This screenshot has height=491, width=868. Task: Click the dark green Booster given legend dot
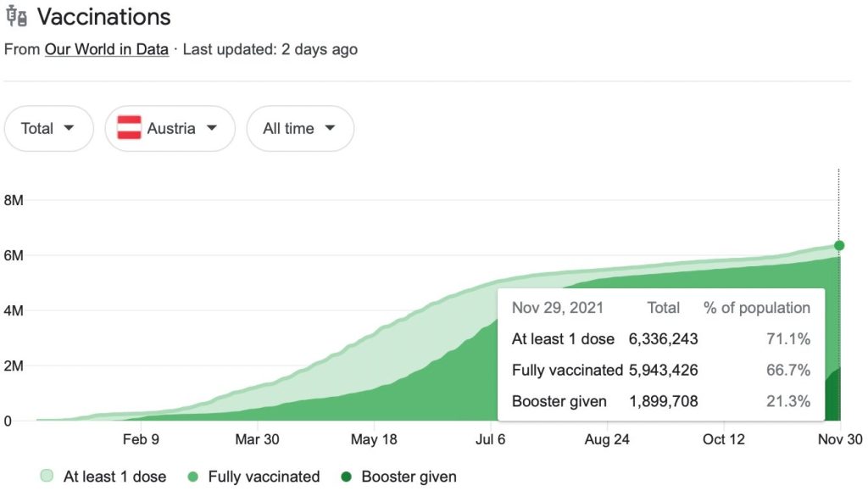point(345,477)
